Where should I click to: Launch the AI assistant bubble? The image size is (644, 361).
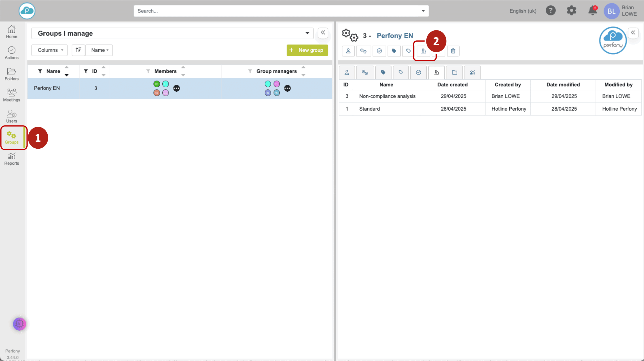19,324
